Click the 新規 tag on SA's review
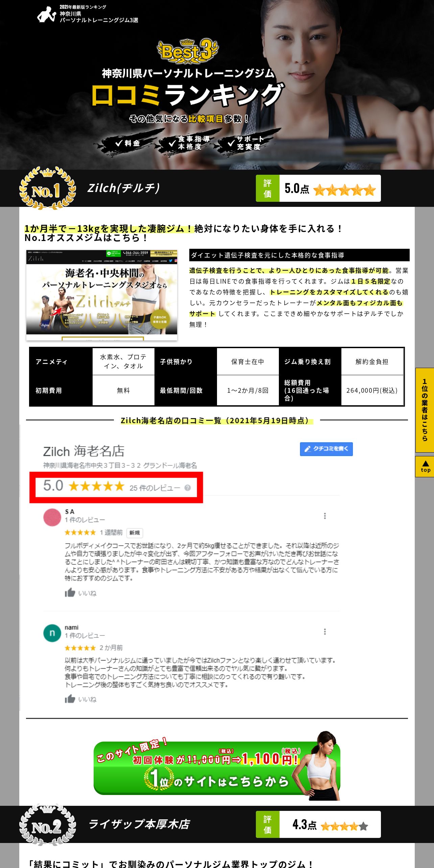This screenshot has height=868, width=434. click(135, 533)
